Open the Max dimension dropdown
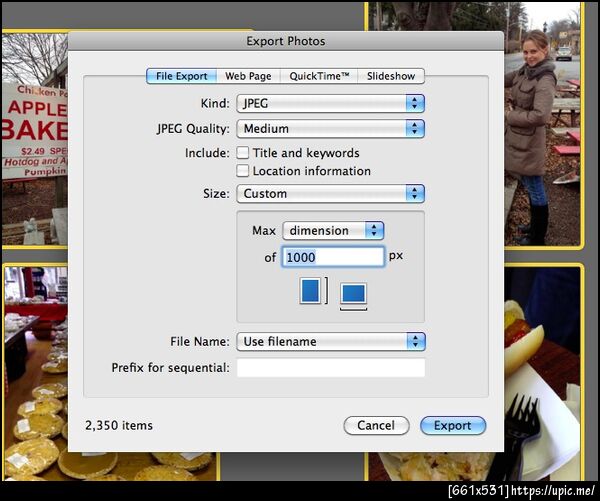The image size is (600, 501). [x=333, y=230]
